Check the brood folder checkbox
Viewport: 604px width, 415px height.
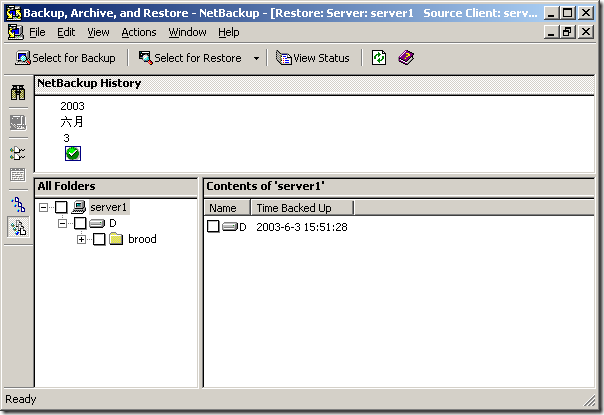pos(99,239)
